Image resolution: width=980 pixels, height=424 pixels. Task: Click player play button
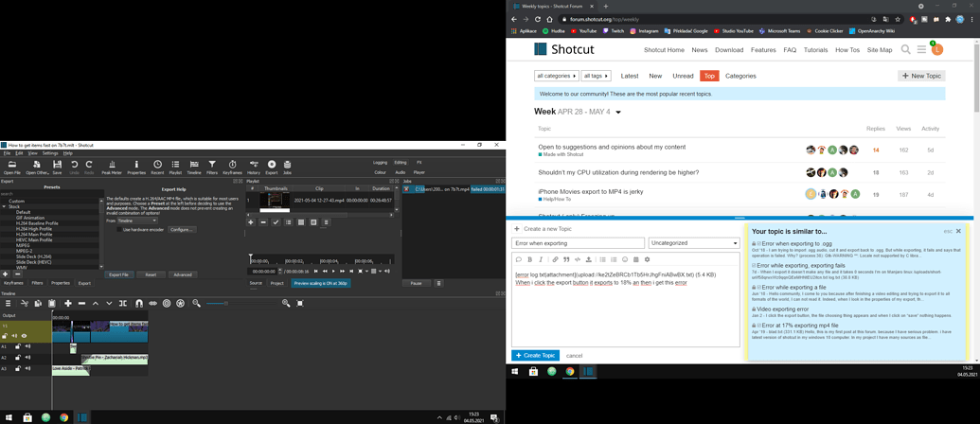pos(334,271)
